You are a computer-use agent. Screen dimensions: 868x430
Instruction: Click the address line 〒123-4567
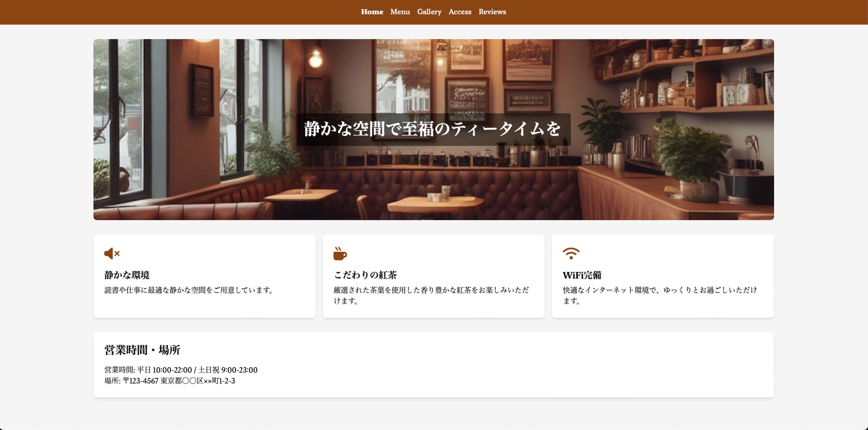[x=170, y=381]
